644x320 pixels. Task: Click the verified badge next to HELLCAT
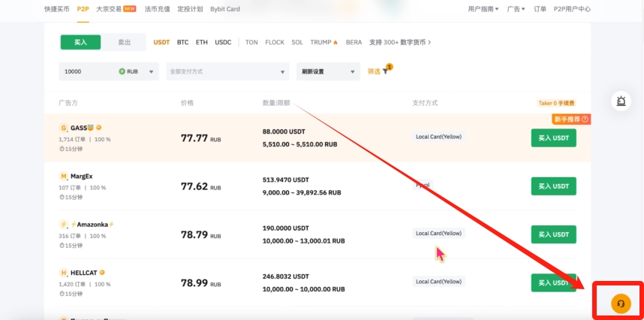click(102, 273)
